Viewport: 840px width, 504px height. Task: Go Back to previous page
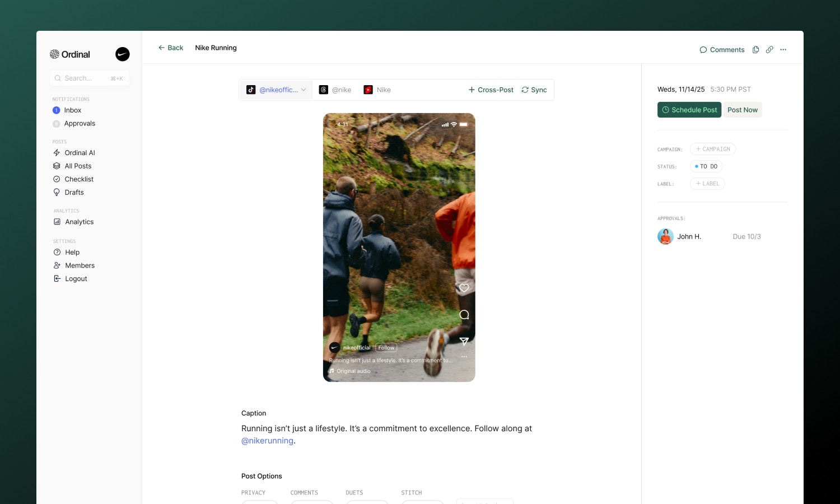[171, 48]
